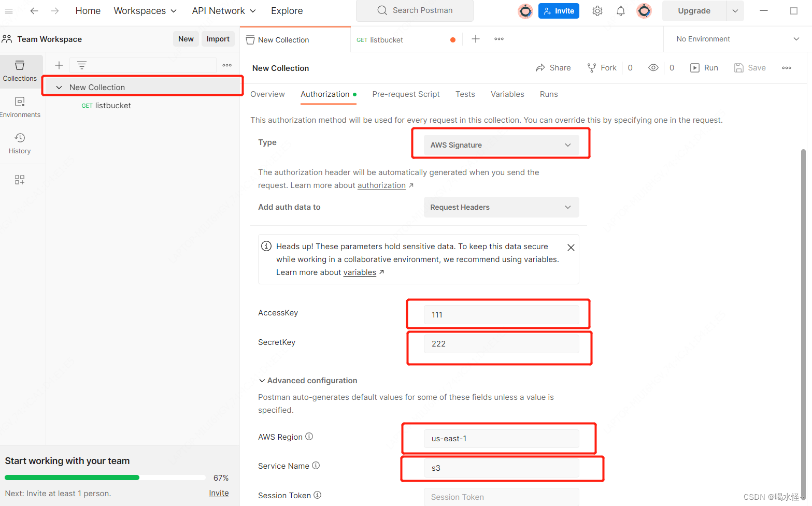This screenshot has height=506, width=812.
Task: Open the user avatar next to Upgrade
Action: click(x=644, y=11)
